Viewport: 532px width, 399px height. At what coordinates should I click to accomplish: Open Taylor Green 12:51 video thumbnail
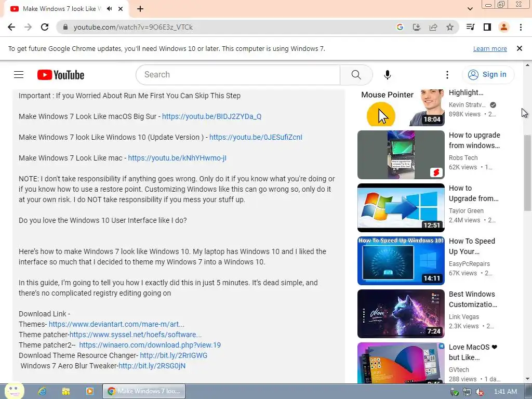pyautogui.click(x=401, y=208)
